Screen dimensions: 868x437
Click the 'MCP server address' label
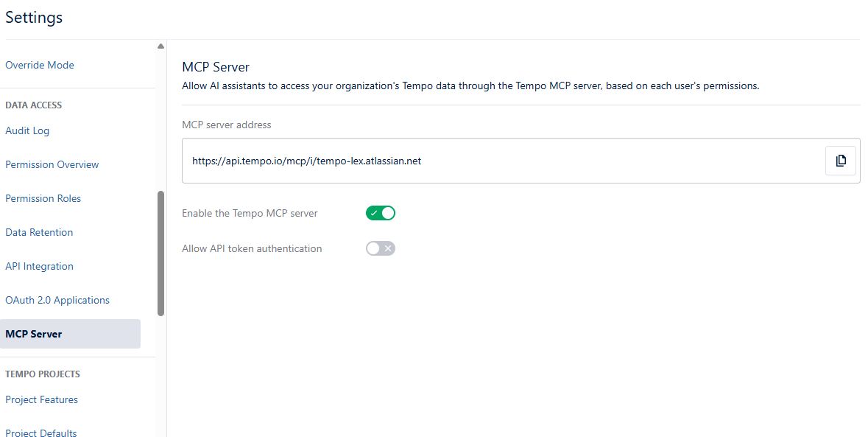pos(227,125)
